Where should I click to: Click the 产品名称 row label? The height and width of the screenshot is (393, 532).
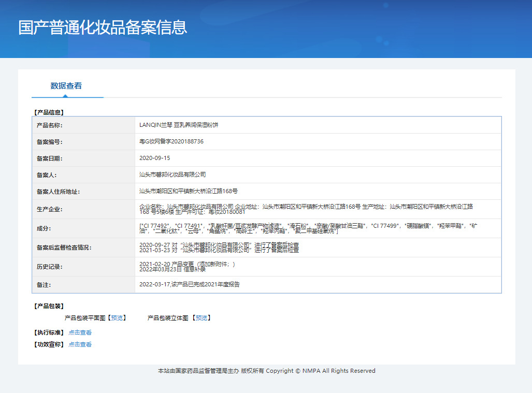coord(50,125)
